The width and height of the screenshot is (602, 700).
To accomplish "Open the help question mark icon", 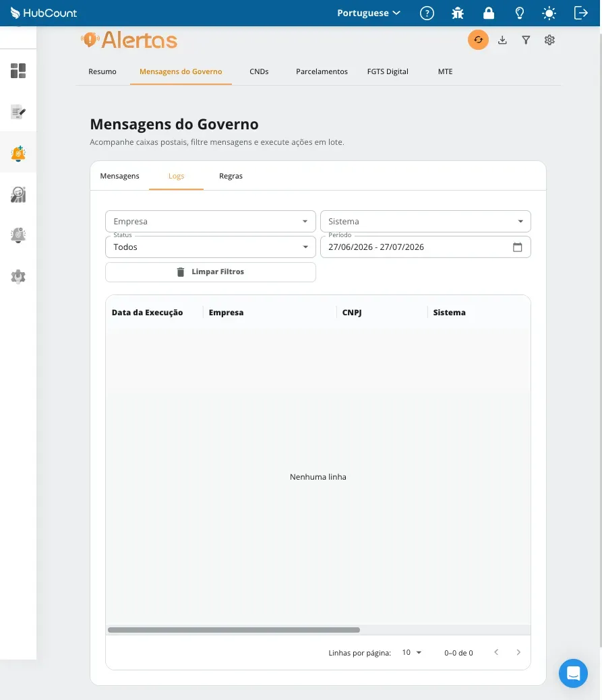I will (x=427, y=13).
